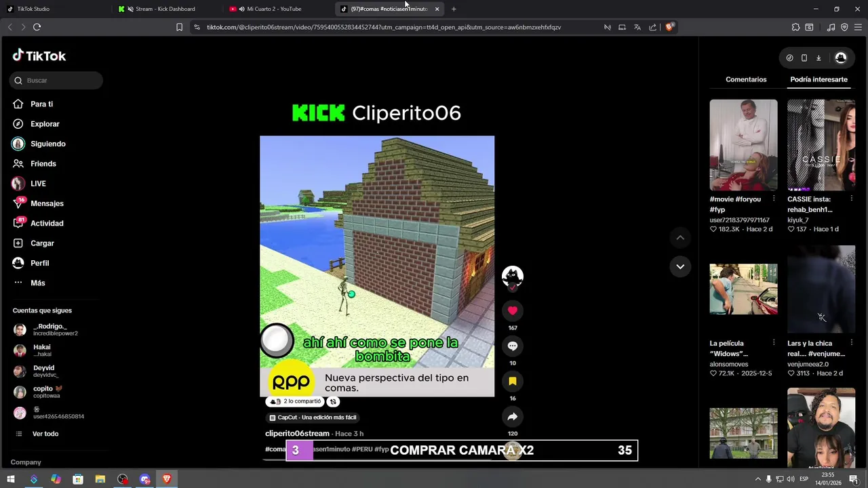Click the Buscar search field
This screenshot has height=488, width=868.
click(x=56, y=81)
